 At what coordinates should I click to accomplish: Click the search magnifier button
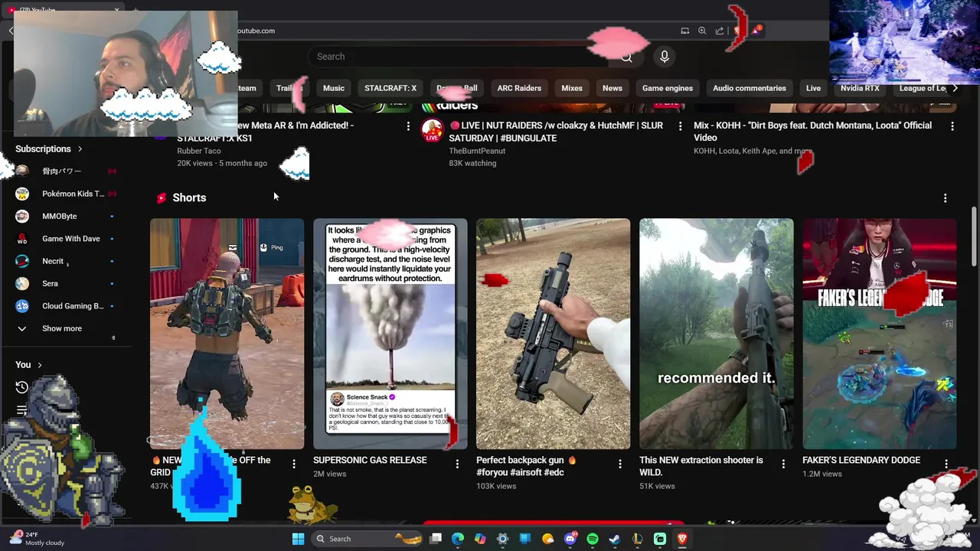pos(627,57)
